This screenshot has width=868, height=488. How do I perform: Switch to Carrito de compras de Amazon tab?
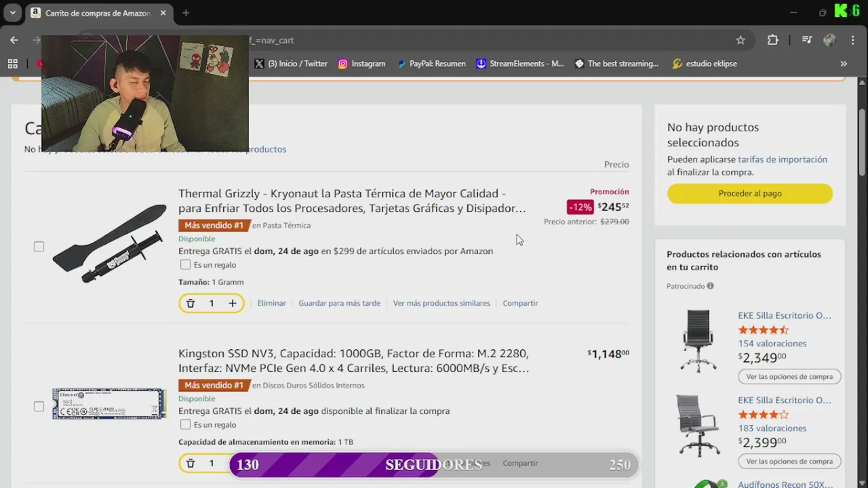click(99, 13)
